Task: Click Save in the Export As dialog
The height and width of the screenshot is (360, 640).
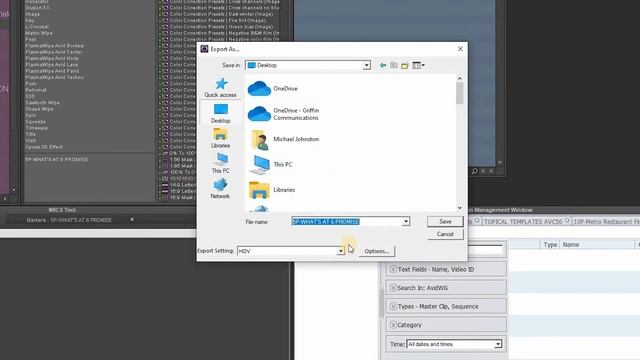Action: (x=445, y=221)
